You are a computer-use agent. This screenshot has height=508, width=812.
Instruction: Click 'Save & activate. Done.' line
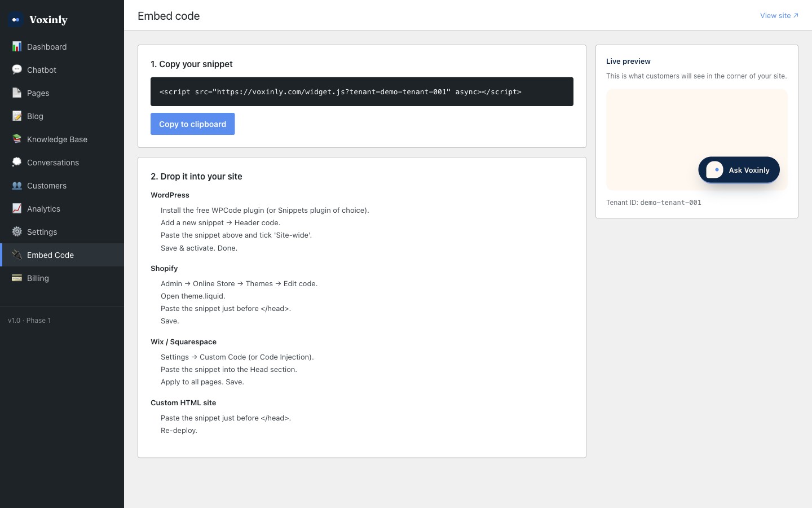click(199, 248)
